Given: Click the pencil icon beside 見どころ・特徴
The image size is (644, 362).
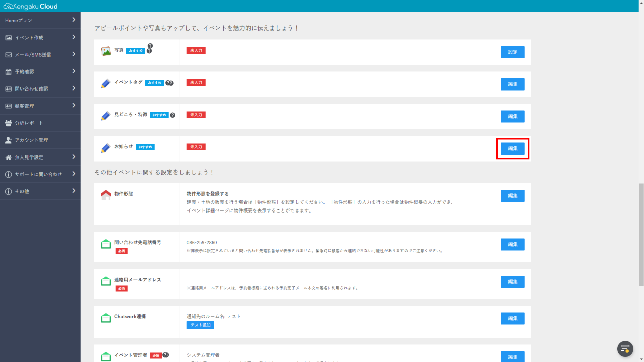Looking at the screenshot, I should 105,116.
